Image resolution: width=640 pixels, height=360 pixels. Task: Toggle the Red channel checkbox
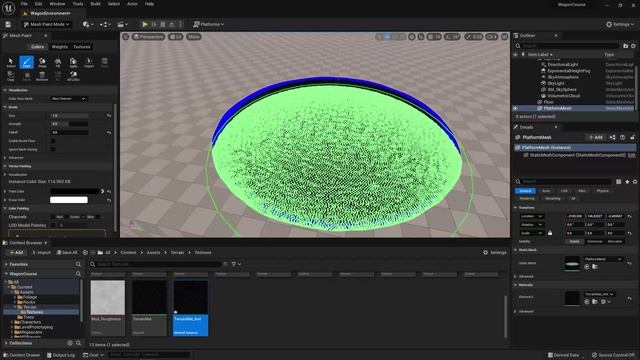53,217
